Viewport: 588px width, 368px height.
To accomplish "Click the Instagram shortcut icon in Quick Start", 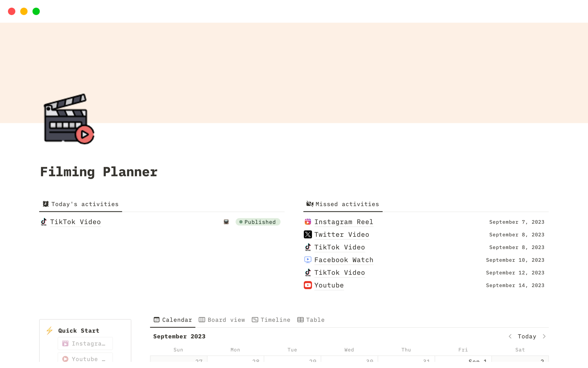I will 65,343.
